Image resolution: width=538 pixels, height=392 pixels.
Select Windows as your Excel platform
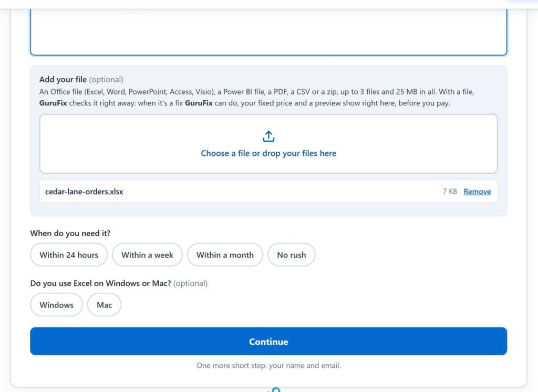pyautogui.click(x=56, y=304)
